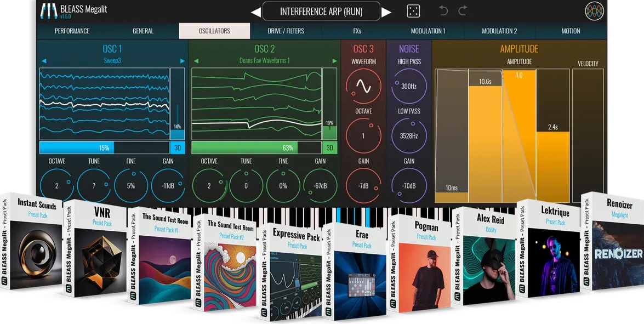
Task: Open the FXs tab
Action: tap(357, 31)
